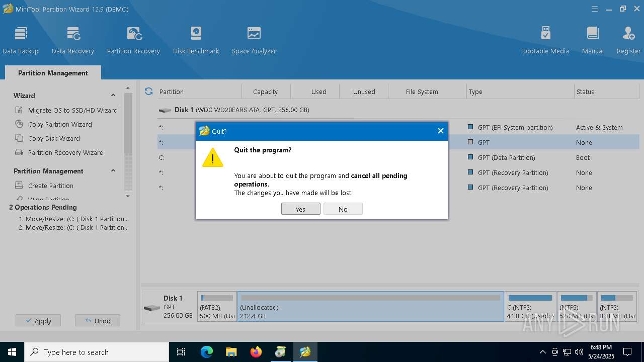Select the Unallocated 212.4 GB block
This screenshot has height=362, width=644.
click(x=371, y=307)
